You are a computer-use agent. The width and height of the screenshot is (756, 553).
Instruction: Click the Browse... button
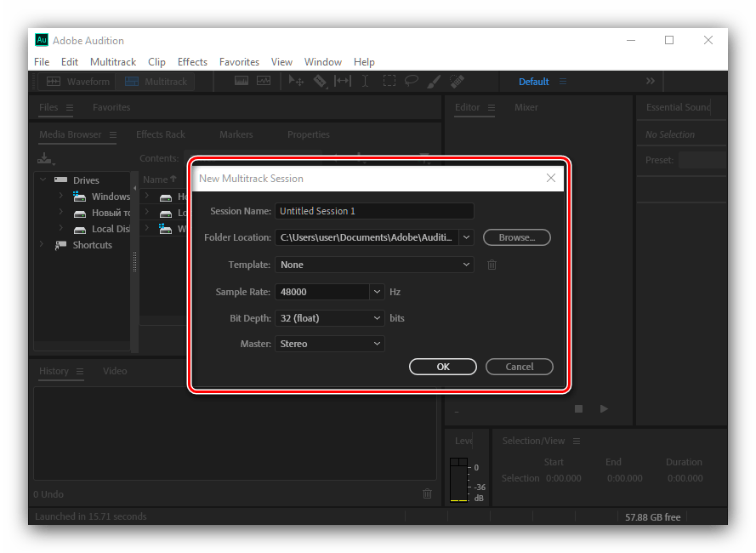click(516, 237)
